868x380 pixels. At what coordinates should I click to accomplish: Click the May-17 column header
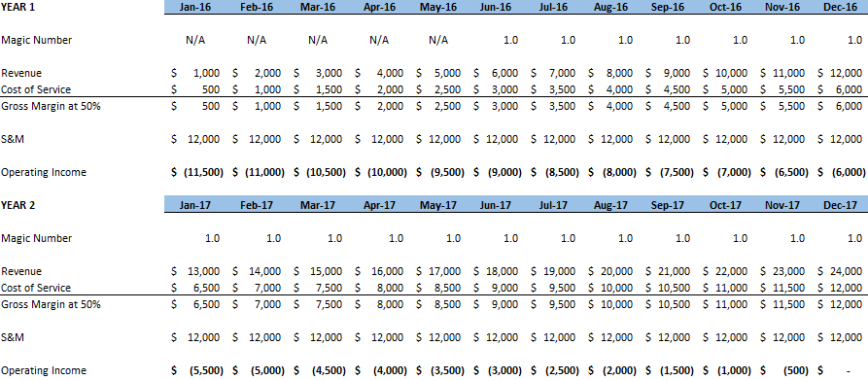click(438, 205)
